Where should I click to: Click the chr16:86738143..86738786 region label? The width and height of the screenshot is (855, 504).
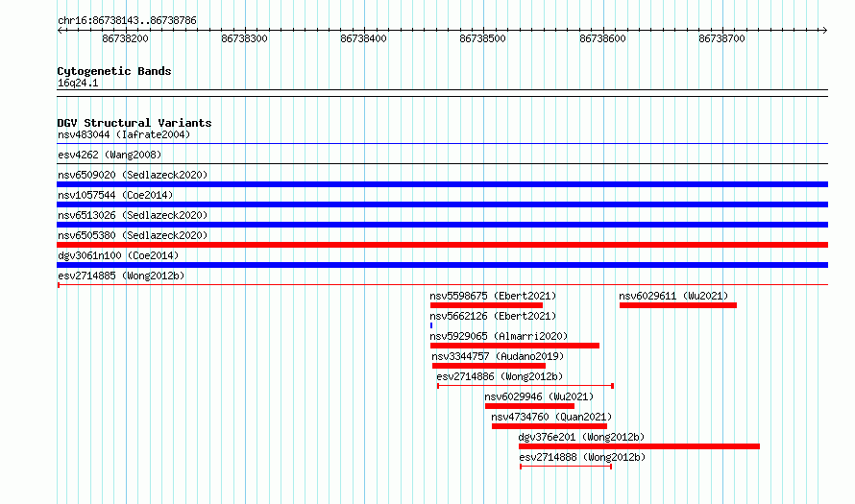tap(127, 21)
